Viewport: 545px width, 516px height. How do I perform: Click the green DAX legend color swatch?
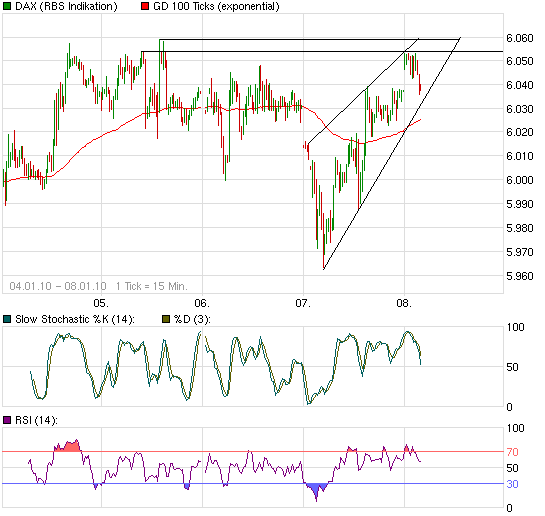click(7, 6)
